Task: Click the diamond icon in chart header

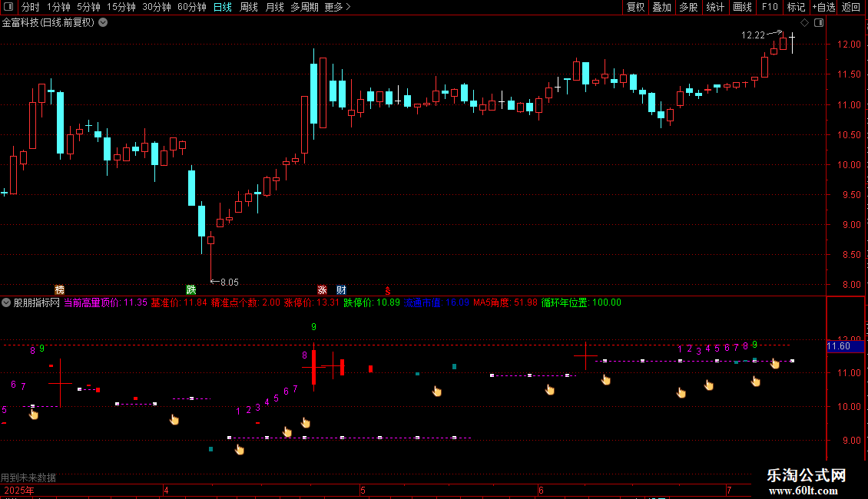Action: (804, 23)
